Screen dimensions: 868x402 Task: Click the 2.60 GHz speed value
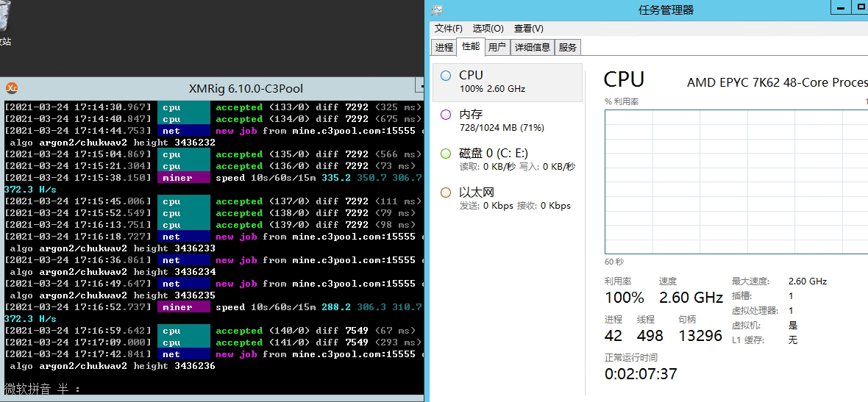[x=691, y=298]
